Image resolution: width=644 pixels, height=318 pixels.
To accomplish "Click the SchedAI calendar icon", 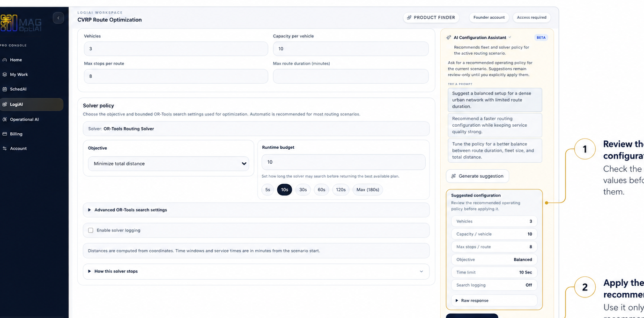I will tap(5, 89).
